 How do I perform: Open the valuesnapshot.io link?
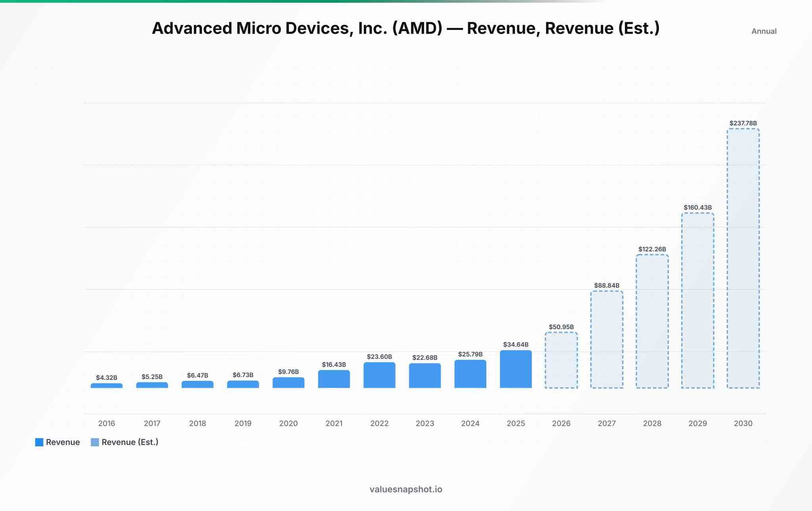[406, 489]
